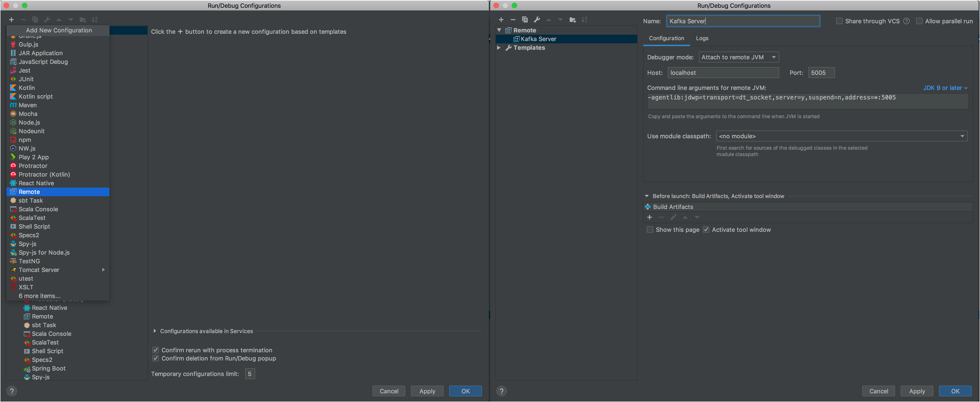
Task: Enable Share through VCS checkbox
Action: [839, 21]
